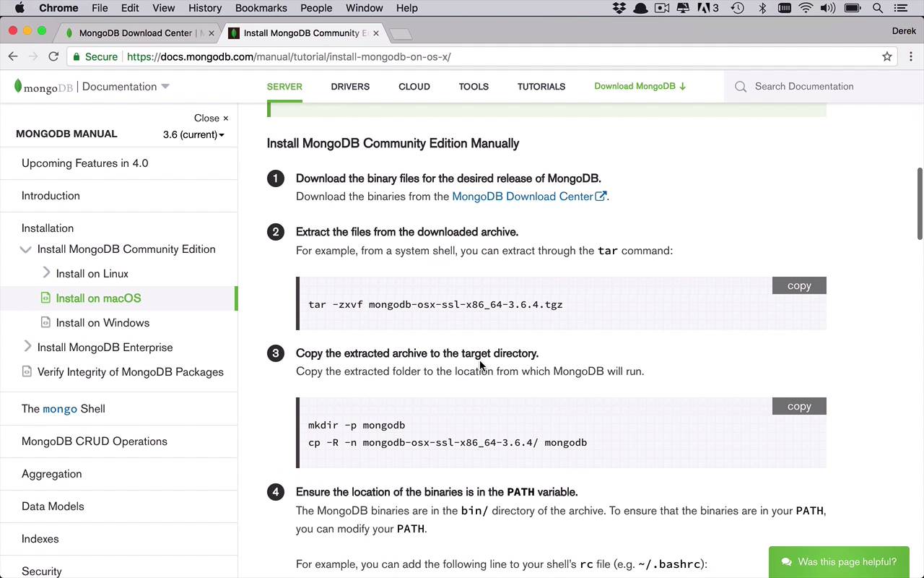
Task: Open the Chrome menu
Action: tap(58, 8)
